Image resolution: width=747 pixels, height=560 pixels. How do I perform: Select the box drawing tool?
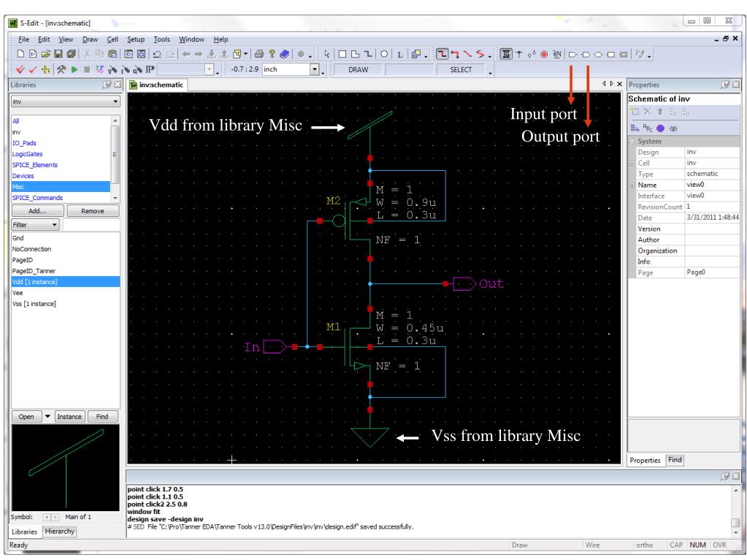point(341,54)
